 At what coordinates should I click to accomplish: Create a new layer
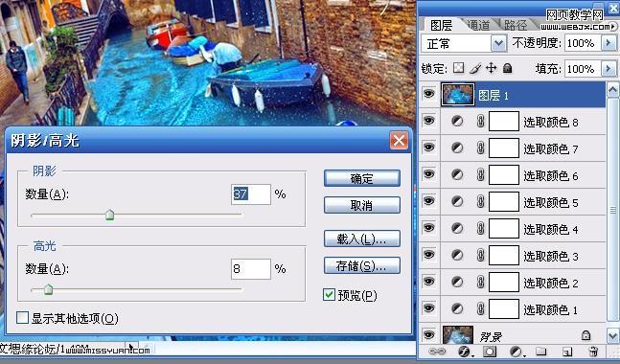[567, 351]
